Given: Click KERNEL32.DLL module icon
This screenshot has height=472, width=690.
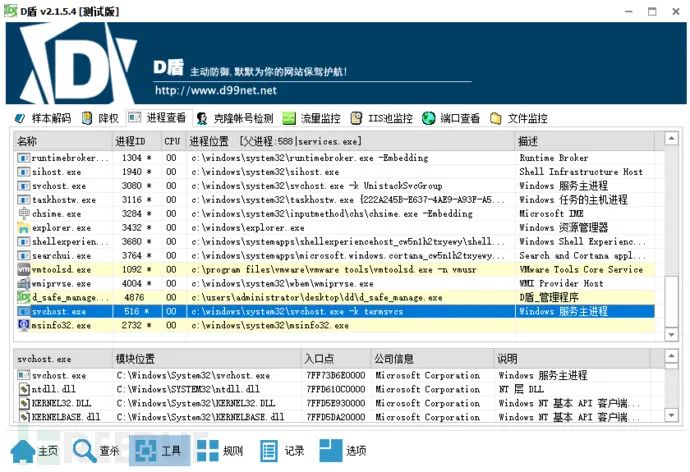Looking at the screenshot, I should (24, 403).
